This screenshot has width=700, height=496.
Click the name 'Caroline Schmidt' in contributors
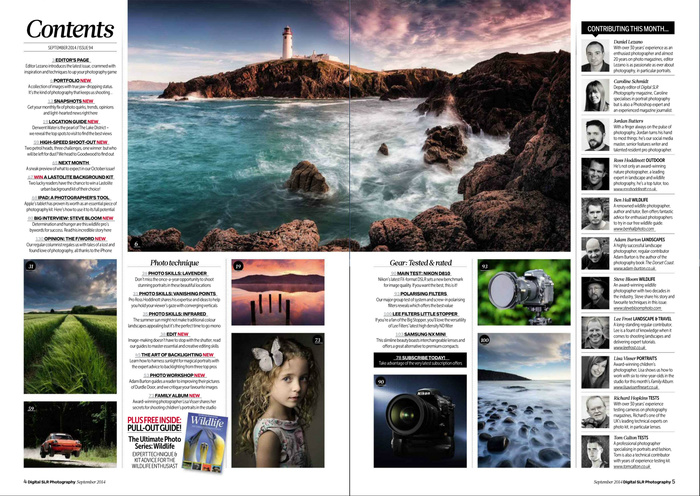[x=630, y=81]
